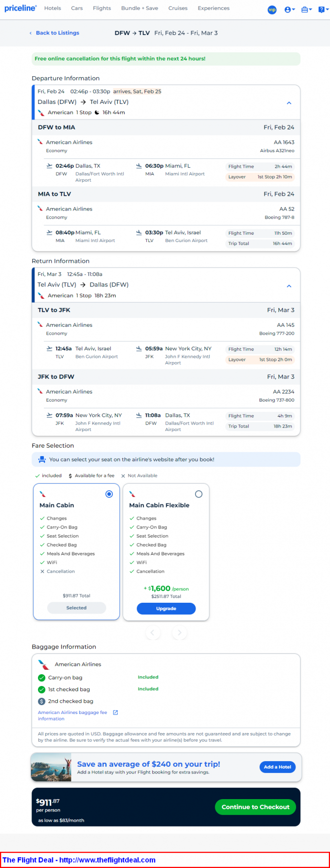Click the seat icon in seat selection notice
The height and width of the screenshot is (868, 330).
pyautogui.click(x=41, y=460)
